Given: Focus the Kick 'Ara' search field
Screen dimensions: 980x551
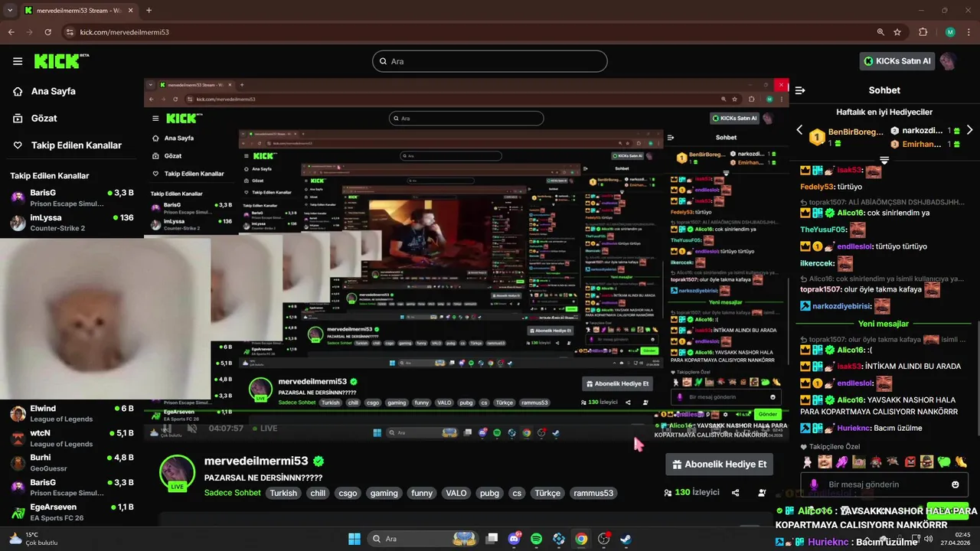Looking at the screenshot, I should (490, 61).
